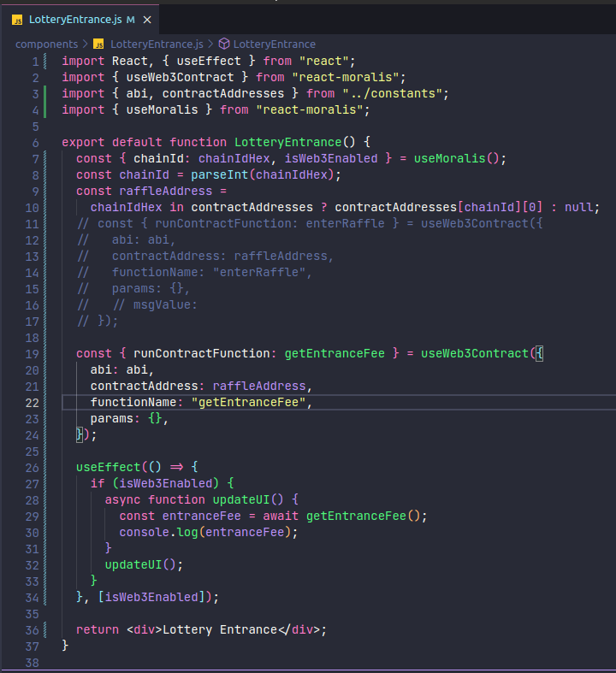Click line number 26 in gutter
616x673 pixels.
[x=32, y=468]
